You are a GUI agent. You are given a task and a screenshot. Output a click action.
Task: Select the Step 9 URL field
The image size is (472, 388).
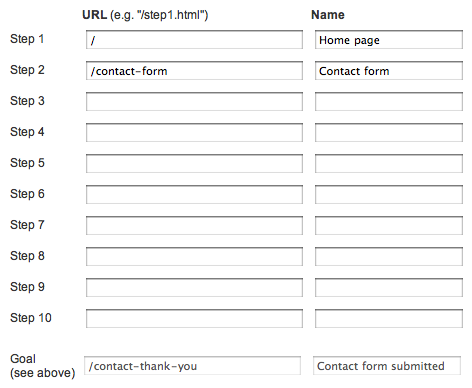click(194, 288)
